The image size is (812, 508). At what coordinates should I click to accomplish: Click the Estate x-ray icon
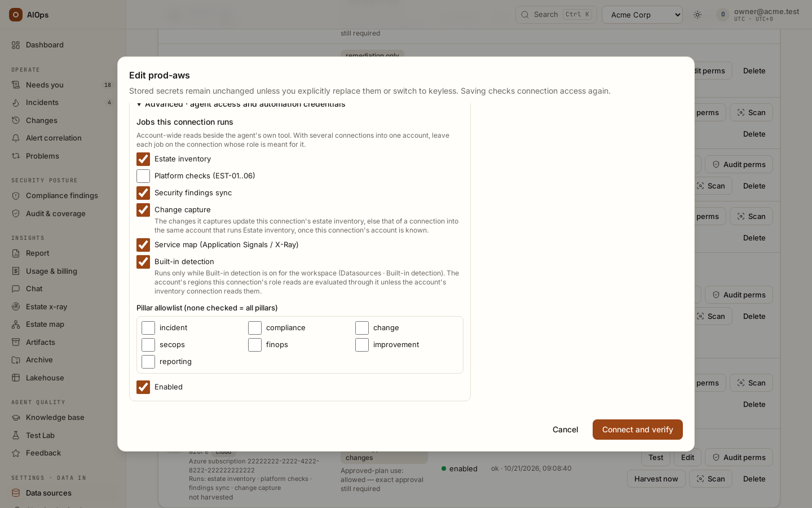tap(16, 307)
